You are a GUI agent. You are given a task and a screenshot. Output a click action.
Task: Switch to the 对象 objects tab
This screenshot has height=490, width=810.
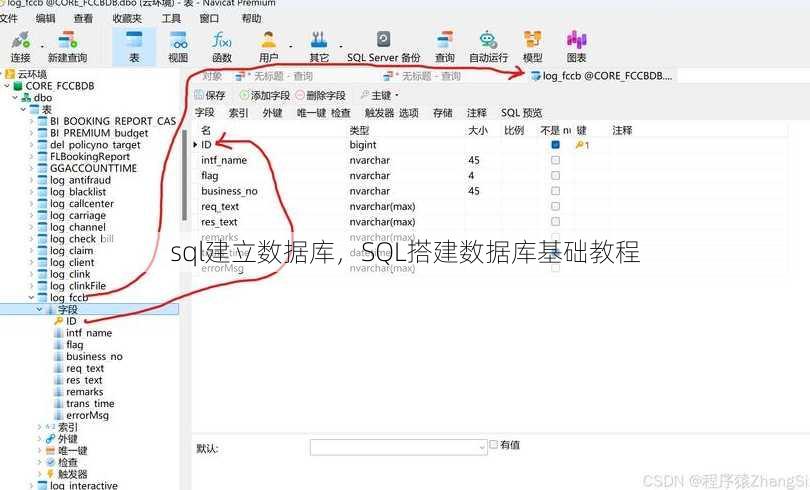[212, 76]
